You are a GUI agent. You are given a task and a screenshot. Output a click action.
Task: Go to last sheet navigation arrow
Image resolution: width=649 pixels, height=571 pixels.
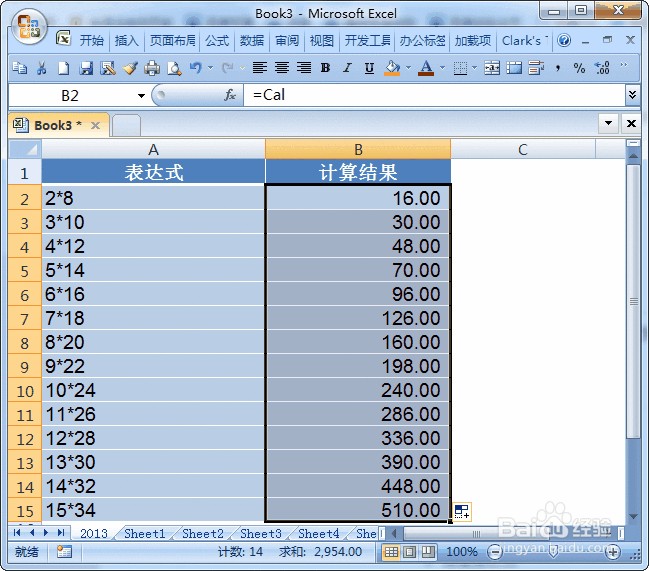point(61,533)
